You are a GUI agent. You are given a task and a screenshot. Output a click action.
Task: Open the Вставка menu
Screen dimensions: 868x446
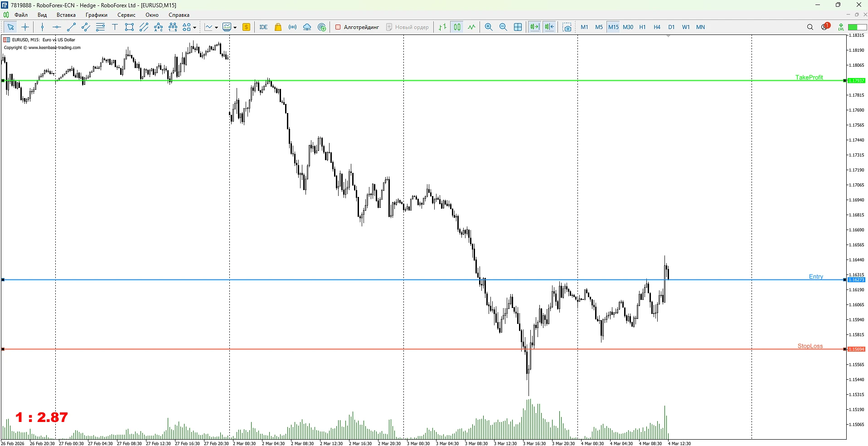point(66,15)
